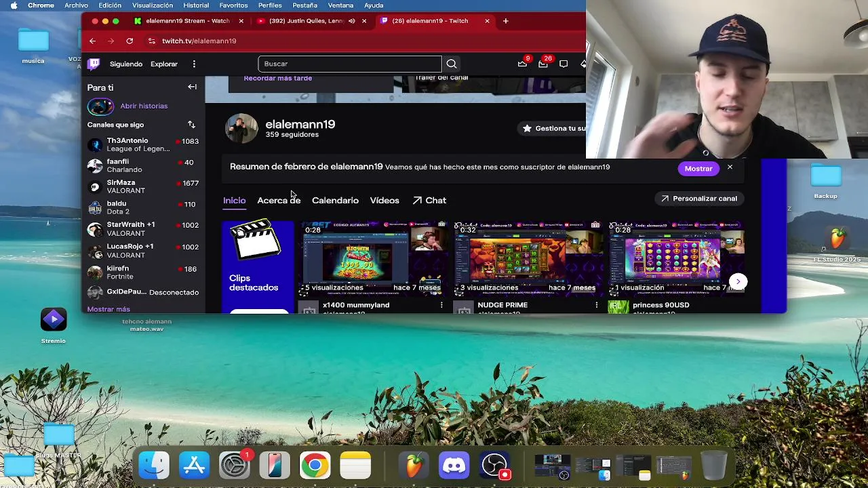The height and width of the screenshot is (488, 868).
Task: Open the Chrome Archivo menu
Action: [x=76, y=5]
